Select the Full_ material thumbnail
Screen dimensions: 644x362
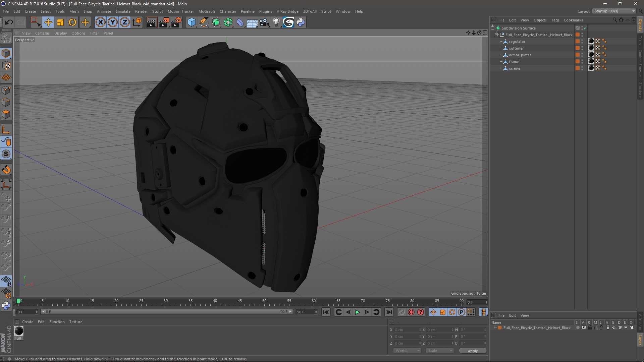(19, 331)
